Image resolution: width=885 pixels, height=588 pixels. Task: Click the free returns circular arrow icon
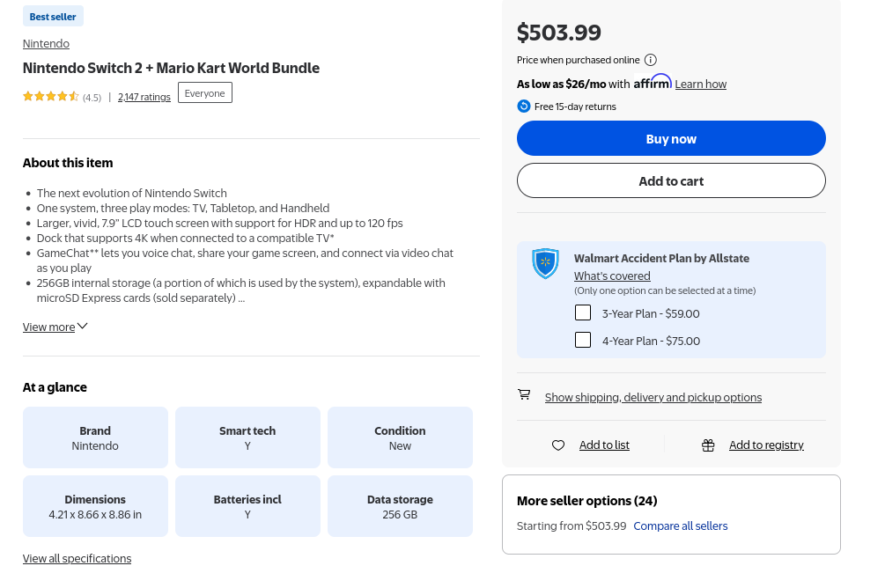pyautogui.click(x=524, y=107)
